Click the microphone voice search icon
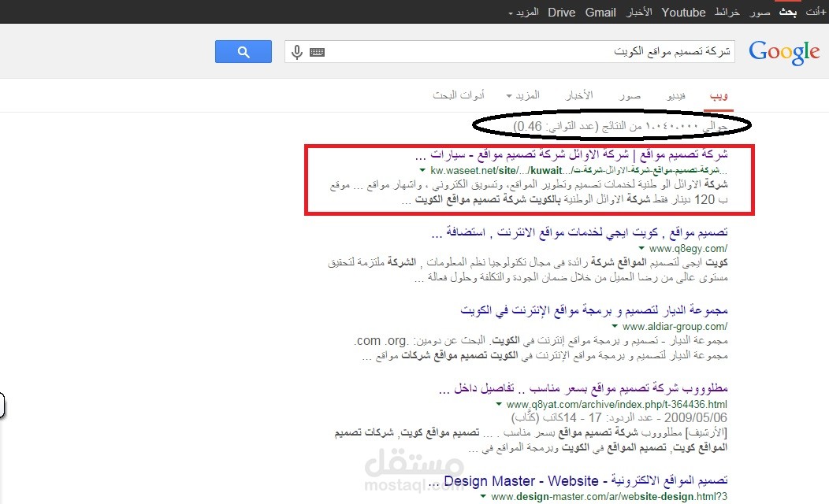829x504 pixels. (297, 52)
